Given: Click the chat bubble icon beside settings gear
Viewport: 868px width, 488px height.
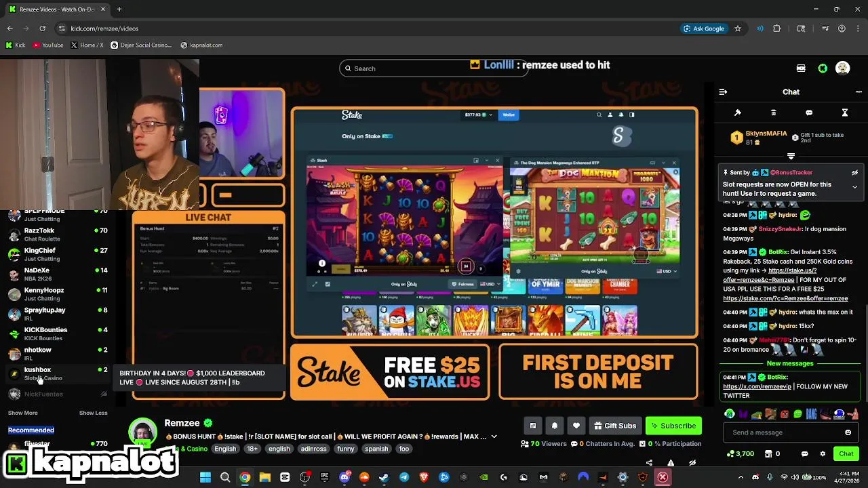Looking at the screenshot, I should pyautogui.click(x=805, y=453).
